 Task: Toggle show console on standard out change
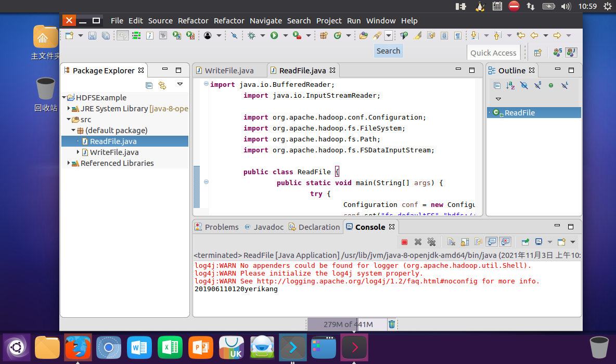click(x=492, y=242)
